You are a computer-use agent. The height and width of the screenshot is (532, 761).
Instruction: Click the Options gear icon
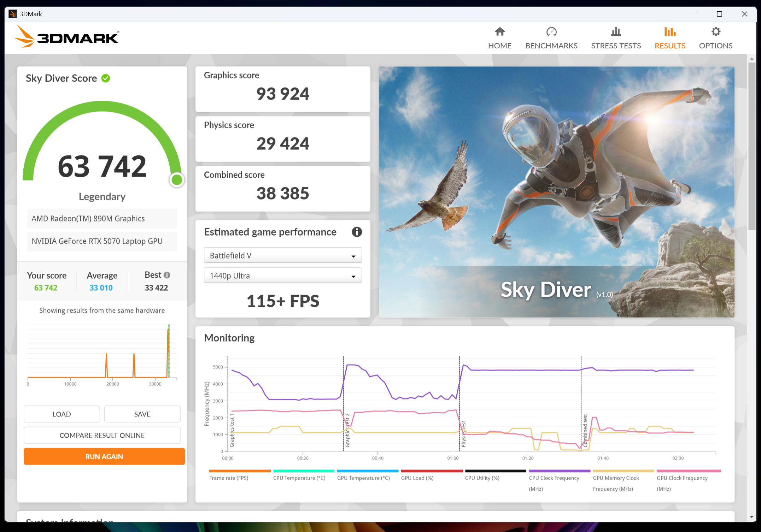tap(715, 31)
